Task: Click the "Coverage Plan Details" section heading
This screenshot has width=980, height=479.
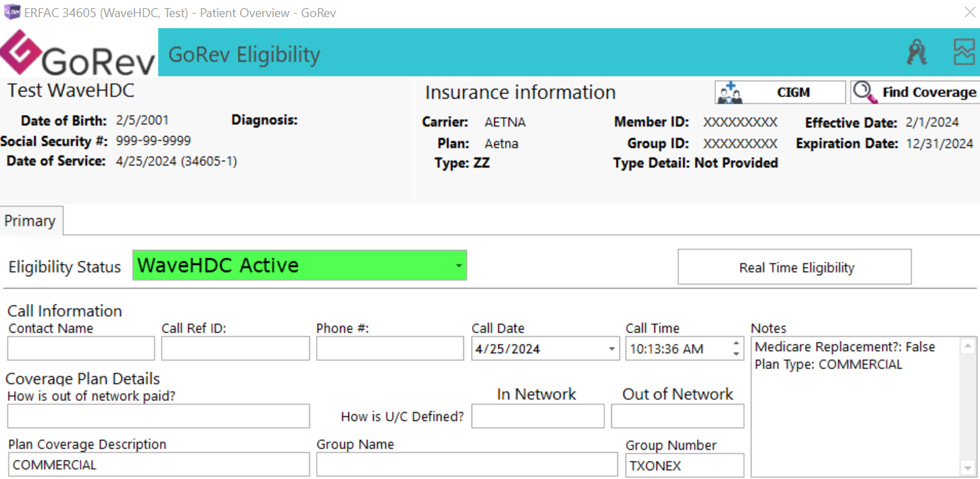Action: click(x=83, y=379)
